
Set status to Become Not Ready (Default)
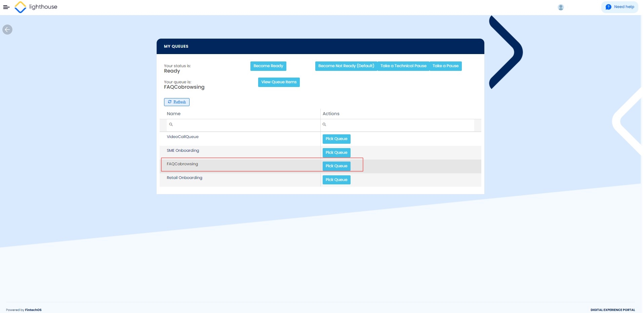[346, 66]
